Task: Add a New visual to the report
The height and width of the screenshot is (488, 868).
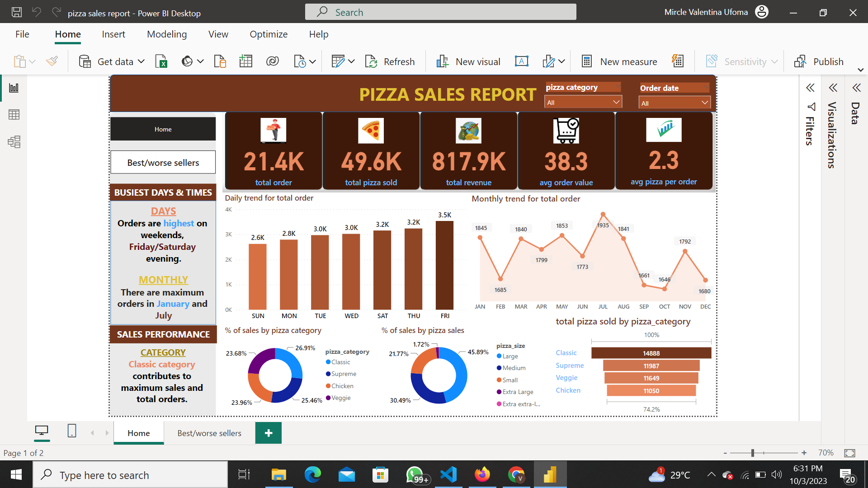Action: tap(468, 61)
